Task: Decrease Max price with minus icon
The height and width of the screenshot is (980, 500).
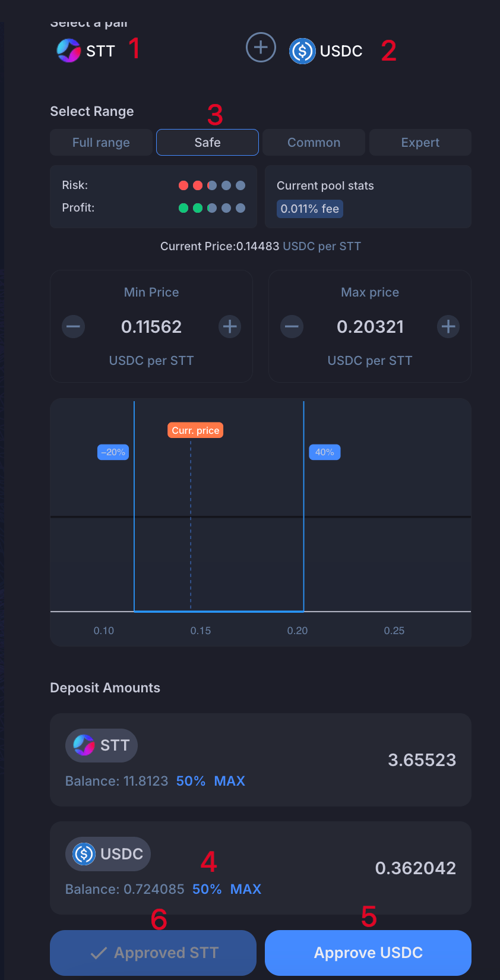Action: (x=292, y=326)
